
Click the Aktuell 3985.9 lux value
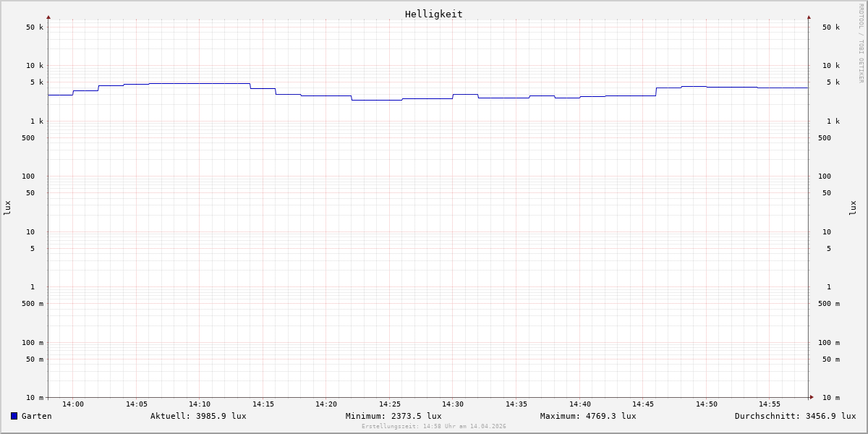tap(198, 416)
